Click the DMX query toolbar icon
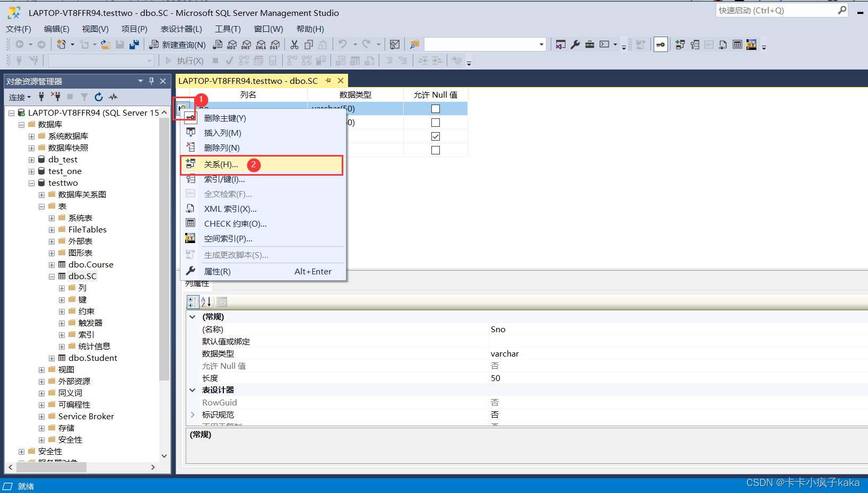Viewport: 868px width, 493px height. (246, 45)
